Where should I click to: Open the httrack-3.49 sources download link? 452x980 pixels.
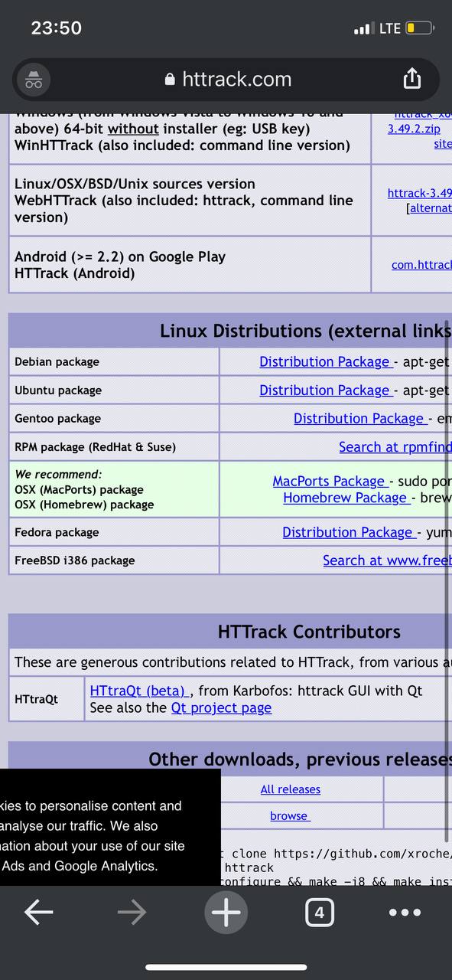tap(419, 193)
